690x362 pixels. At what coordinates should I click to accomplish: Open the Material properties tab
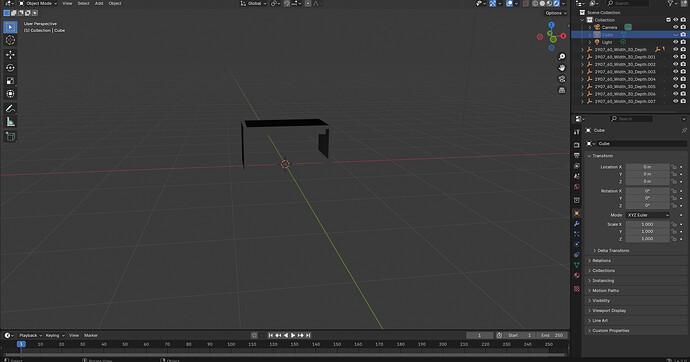coord(576,275)
